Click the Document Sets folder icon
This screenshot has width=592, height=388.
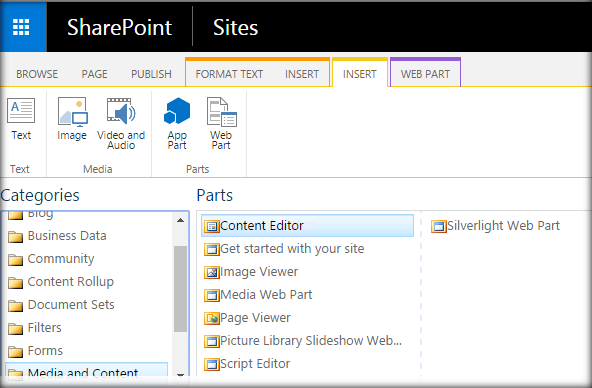(x=15, y=306)
